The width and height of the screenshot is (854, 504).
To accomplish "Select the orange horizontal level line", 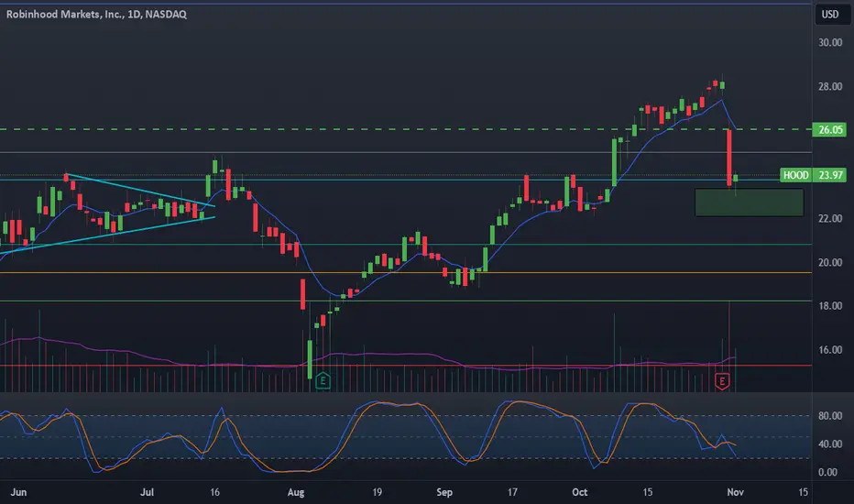I will point(406,272).
